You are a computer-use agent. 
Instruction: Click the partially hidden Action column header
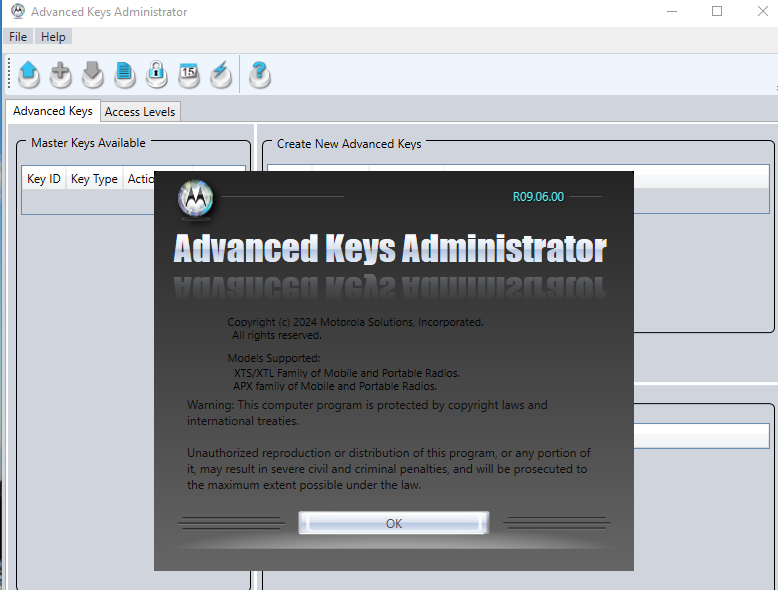coord(139,179)
